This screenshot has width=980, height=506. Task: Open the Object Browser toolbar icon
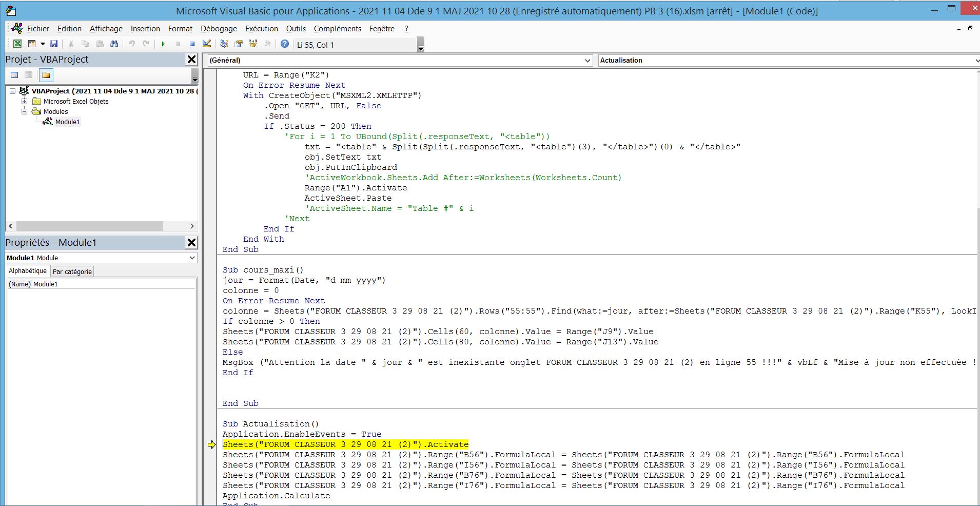coord(253,44)
